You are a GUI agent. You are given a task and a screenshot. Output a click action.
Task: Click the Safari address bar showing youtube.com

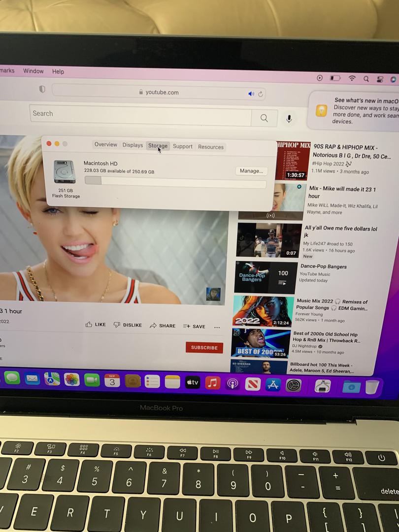point(159,92)
